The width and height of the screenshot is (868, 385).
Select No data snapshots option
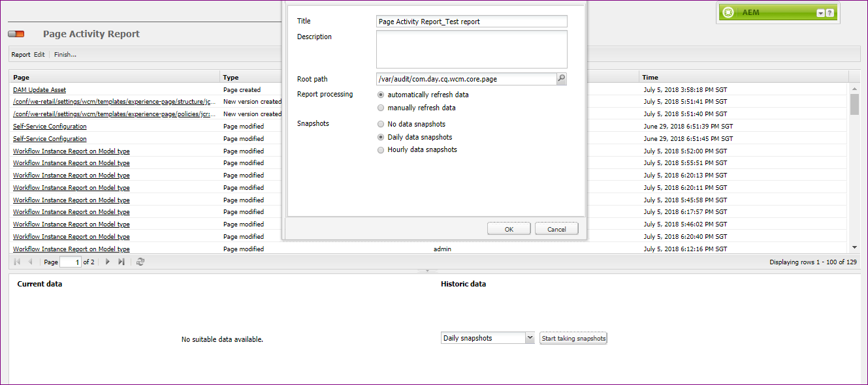coord(381,123)
